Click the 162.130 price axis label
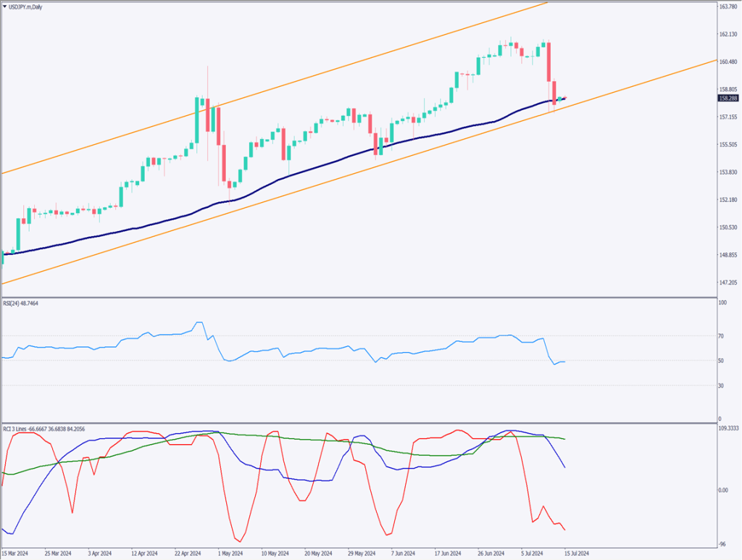Image resolution: width=742 pixels, height=560 pixels. (x=728, y=34)
